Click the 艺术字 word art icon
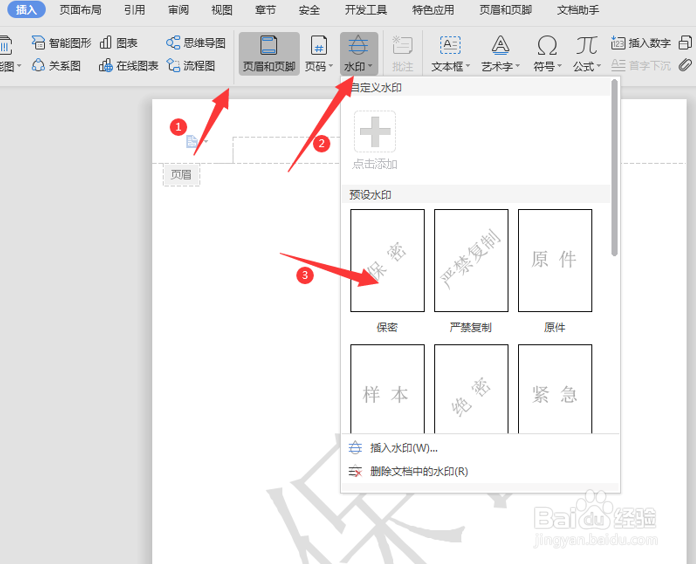Screen dimensions: 696x564 point(500,45)
